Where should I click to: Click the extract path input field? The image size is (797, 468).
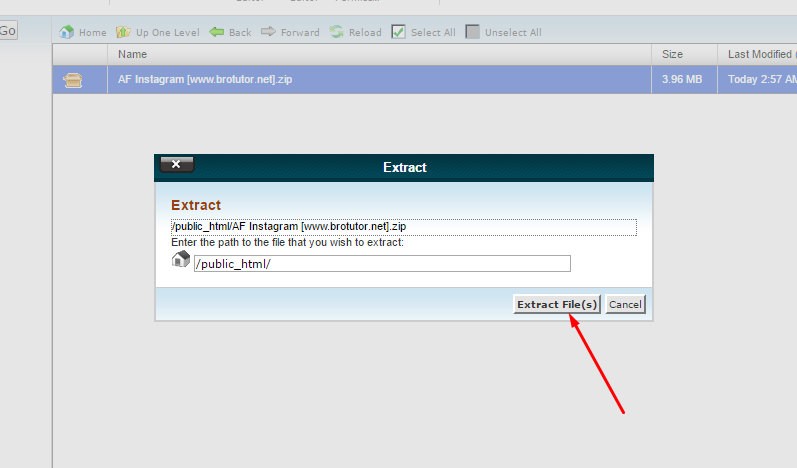[x=382, y=263]
